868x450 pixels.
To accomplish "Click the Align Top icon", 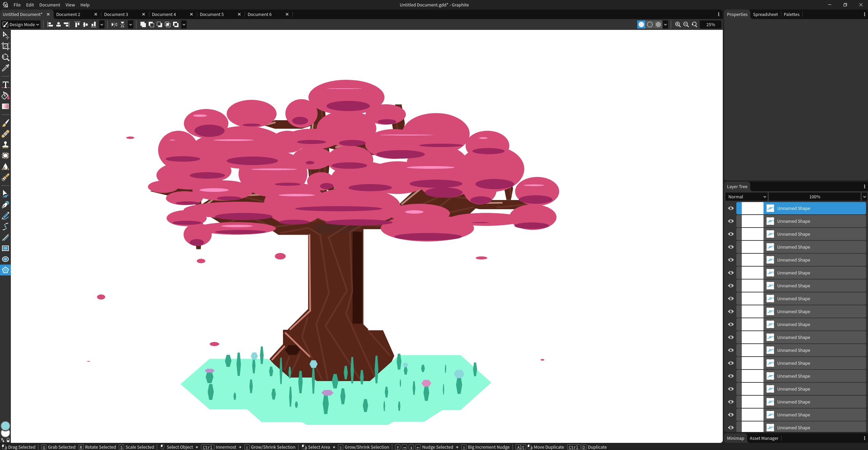I will (x=77, y=24).
